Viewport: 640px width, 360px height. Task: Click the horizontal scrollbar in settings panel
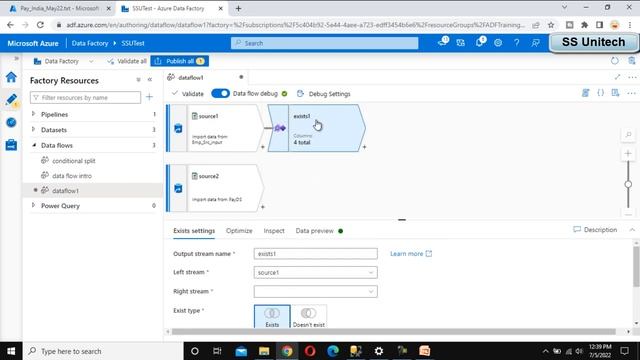coord(393,331)
